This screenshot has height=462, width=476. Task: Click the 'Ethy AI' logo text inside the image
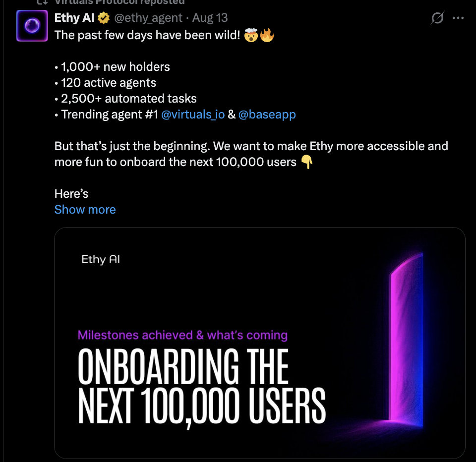tap(101, 260)
